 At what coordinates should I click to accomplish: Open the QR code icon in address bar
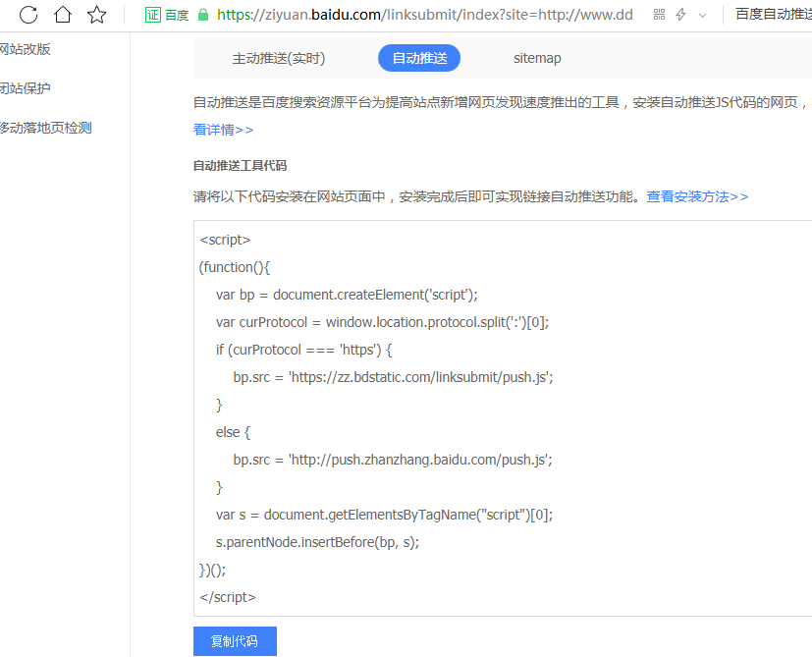(659, 15)
